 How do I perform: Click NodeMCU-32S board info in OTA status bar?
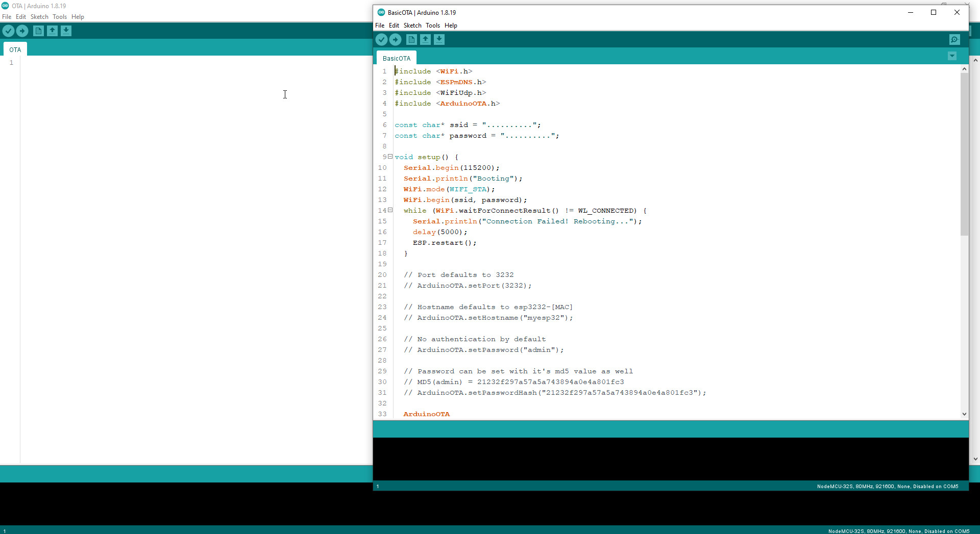899,531
